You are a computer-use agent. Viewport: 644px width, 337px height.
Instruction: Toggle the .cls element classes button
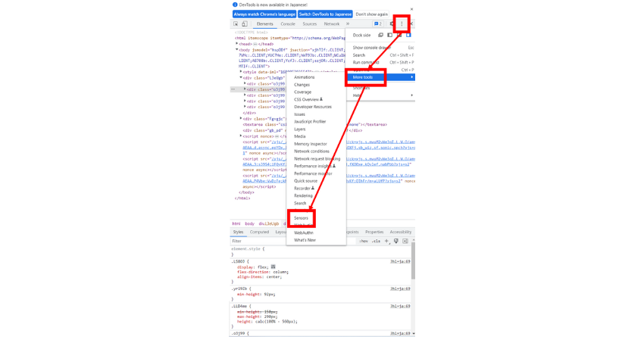(377, 241)
